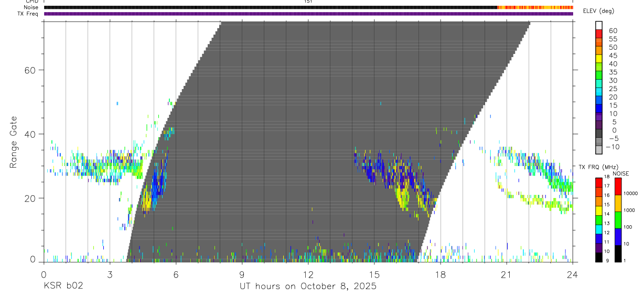Click the '14' value on the TX FRQ scale
Viewport: 644px width, 297px height.
607,214
